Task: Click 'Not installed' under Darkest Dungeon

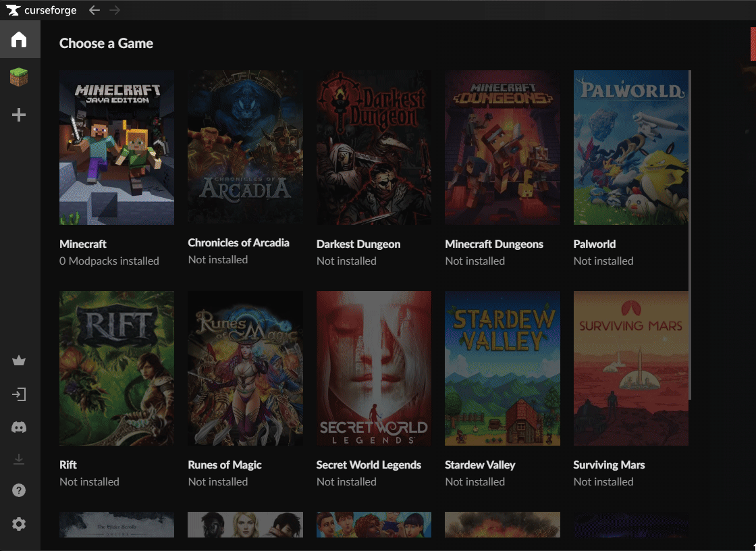Action: (x=346, y=261)
